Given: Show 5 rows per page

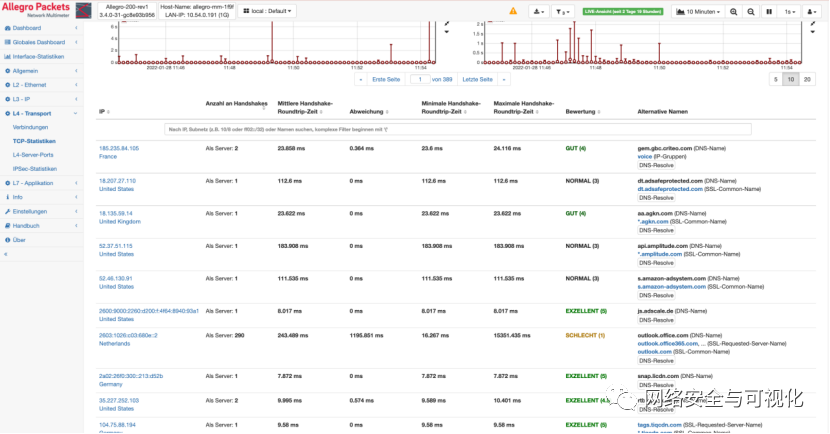Looking at the screenshot, I should [775, 79].
